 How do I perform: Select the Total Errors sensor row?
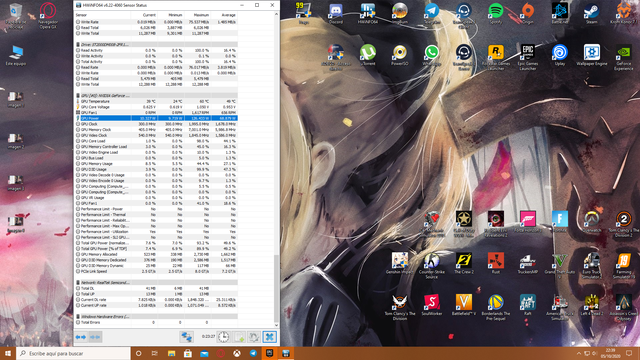tap(156, 322)
